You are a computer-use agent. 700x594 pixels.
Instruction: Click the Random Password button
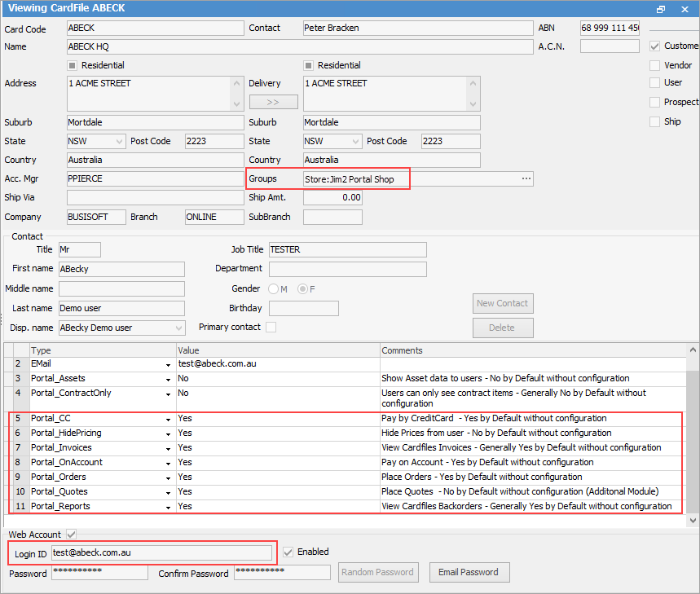click(378, 572)
